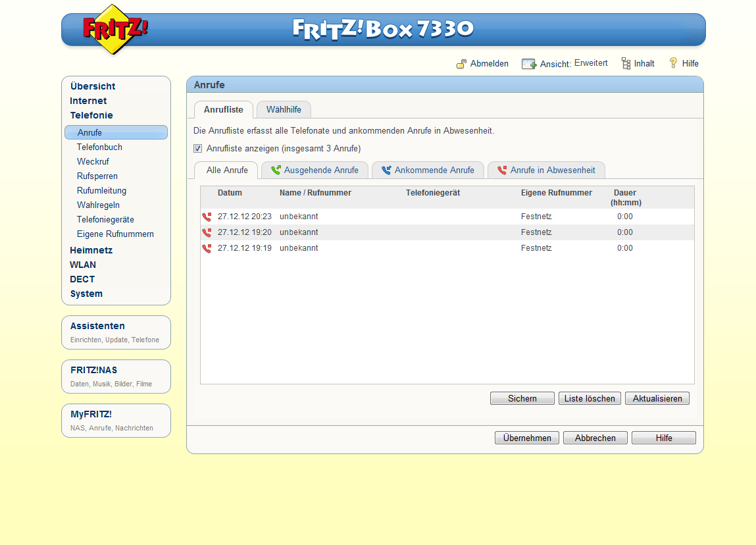756x545 pixels.
Task: Click the Liste löschen button
Action: click(x=590, y=398)
